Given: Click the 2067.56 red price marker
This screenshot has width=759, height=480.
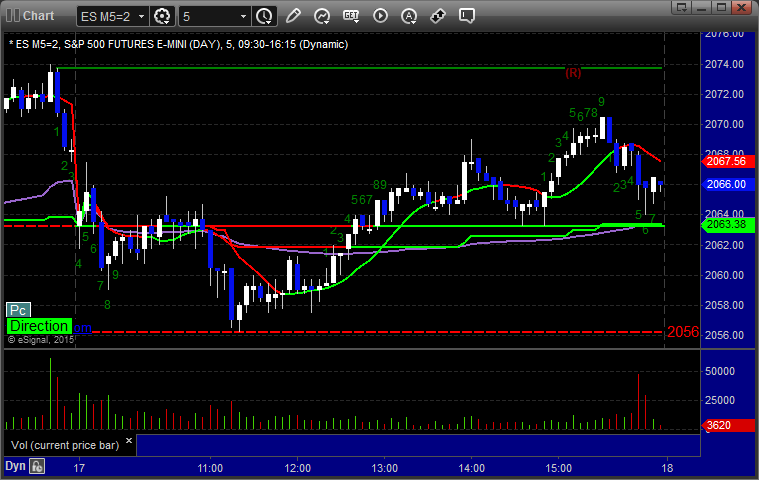Looking at the screenshot, I should pos(728,161).
